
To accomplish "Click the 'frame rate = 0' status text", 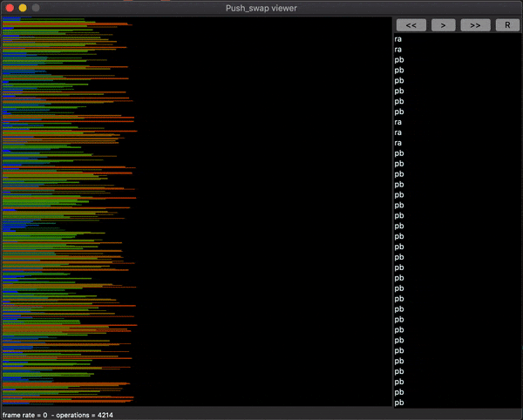I will [24, 415].
